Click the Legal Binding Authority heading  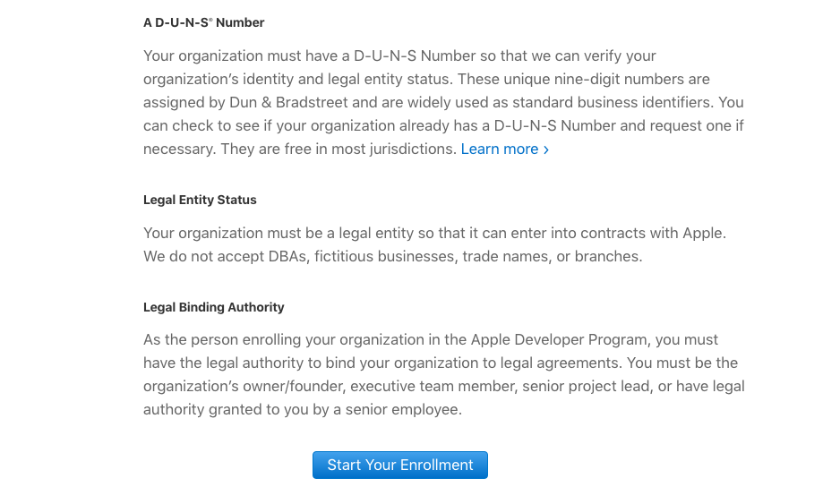click(214, 307)
